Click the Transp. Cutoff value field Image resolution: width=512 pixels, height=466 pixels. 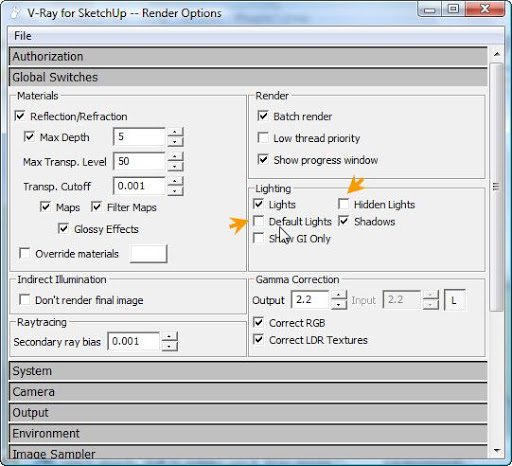pos(139,186)
